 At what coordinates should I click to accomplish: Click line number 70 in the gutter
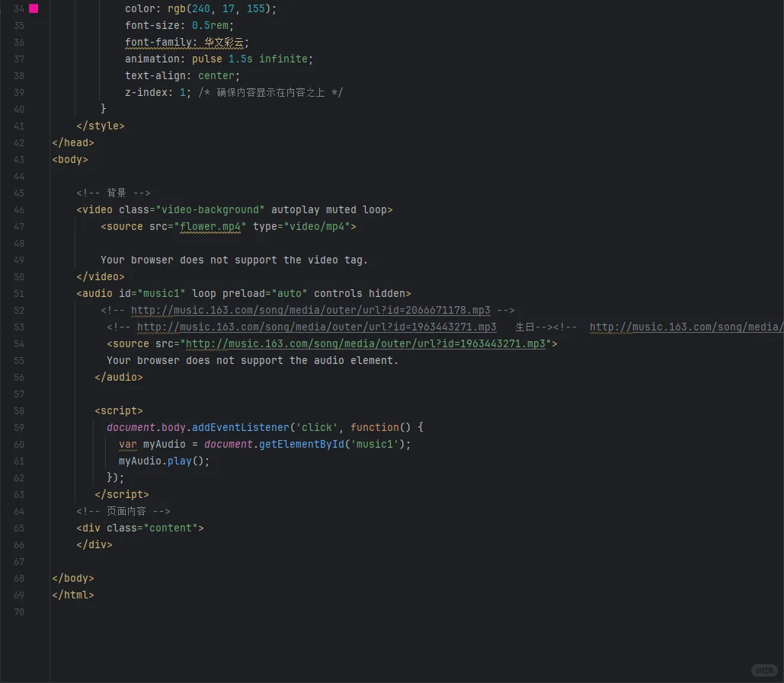point(19,612)
